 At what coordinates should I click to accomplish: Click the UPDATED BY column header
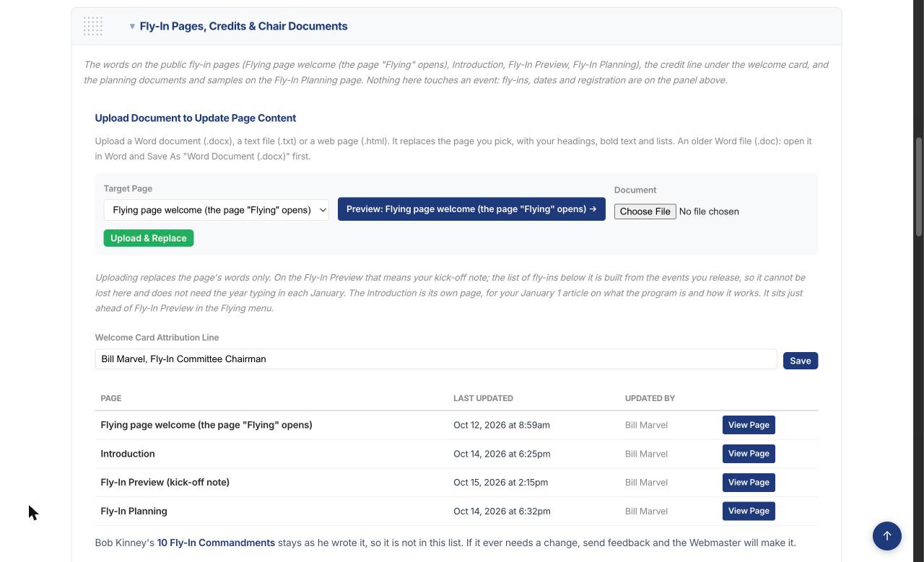click(650, 398)
